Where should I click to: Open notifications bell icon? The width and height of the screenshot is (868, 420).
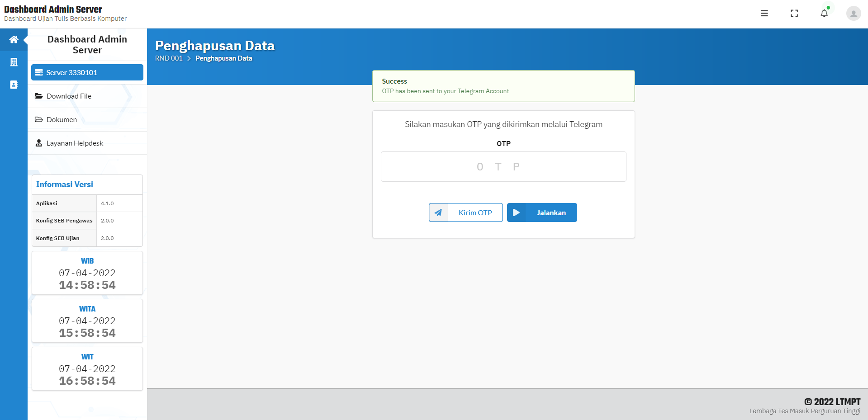click(x=824, y=14)
